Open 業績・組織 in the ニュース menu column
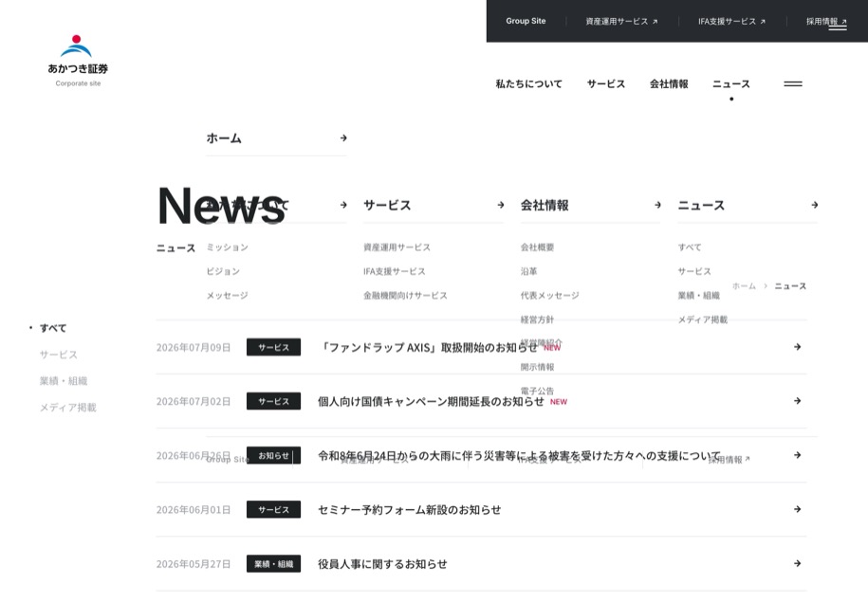 pyautogui.click(x=698, y=296)
